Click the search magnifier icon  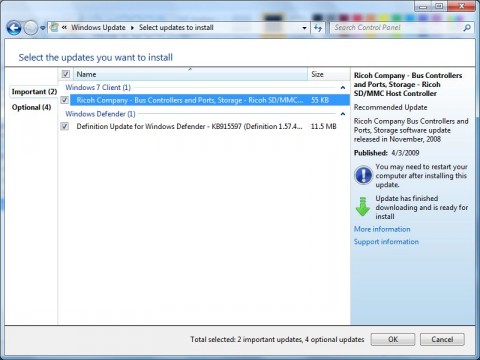[467, 28]
